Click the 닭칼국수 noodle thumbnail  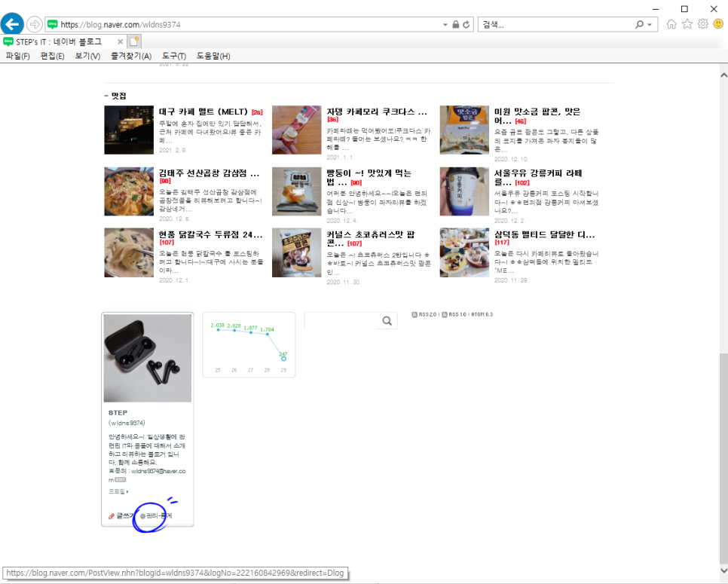coord(129,252)
